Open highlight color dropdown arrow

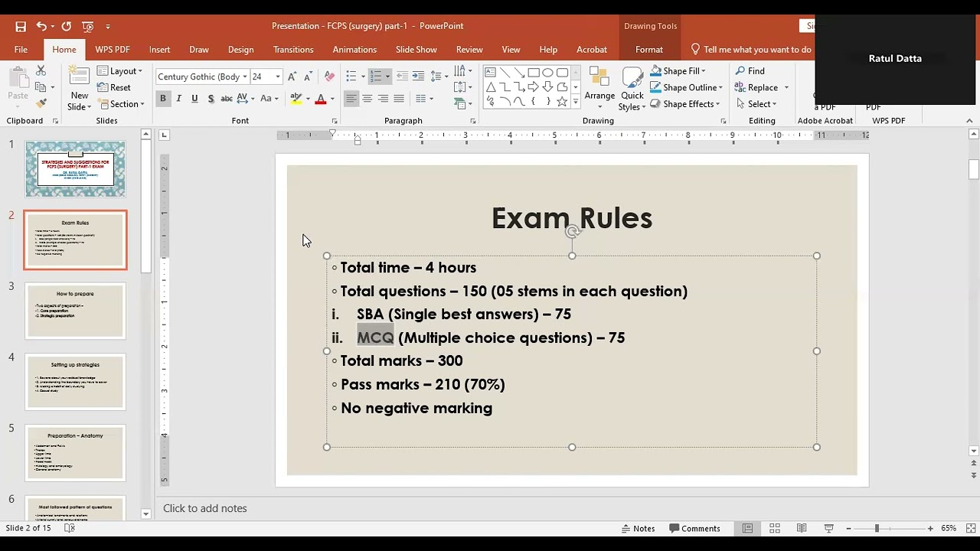pos(308,99)
